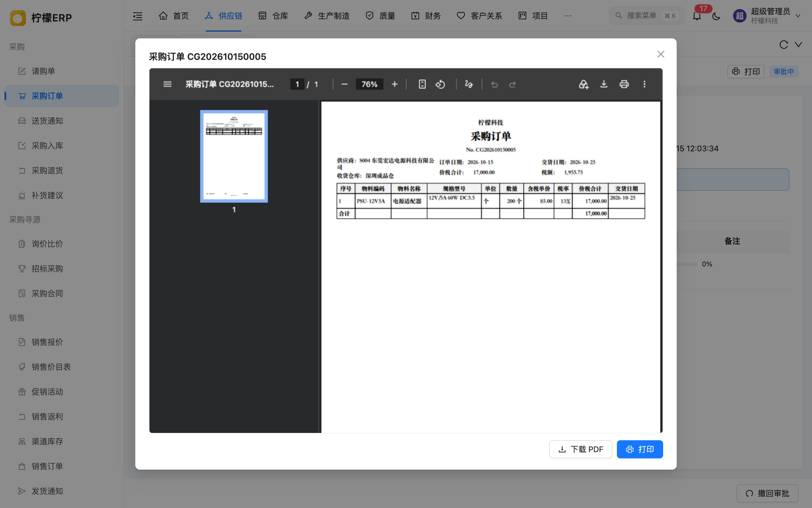The width and height of the screenshot is (812, 508).
Task: Open the 生产制造 module
Action: (x=327, y=16)
